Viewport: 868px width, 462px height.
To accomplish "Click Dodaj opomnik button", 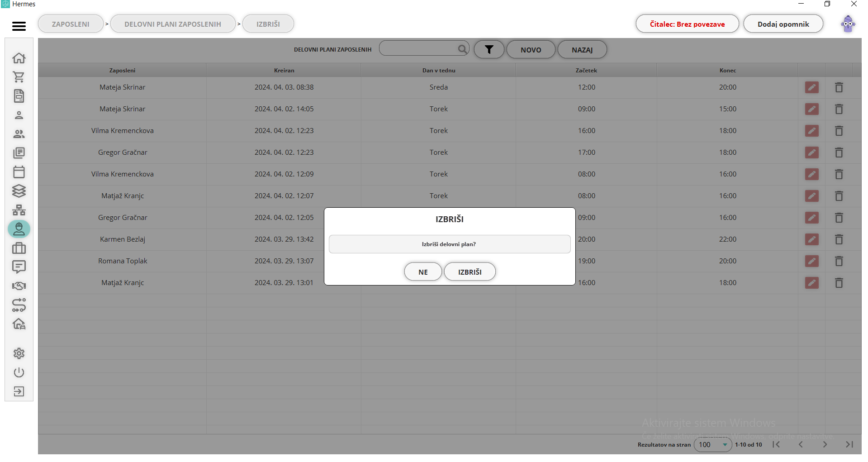I will 783,24.
